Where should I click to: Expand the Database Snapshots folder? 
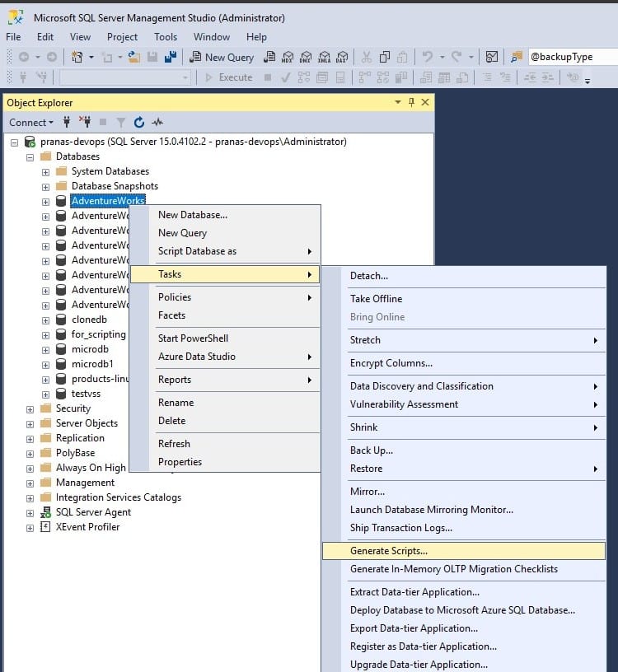pos(45,187)
